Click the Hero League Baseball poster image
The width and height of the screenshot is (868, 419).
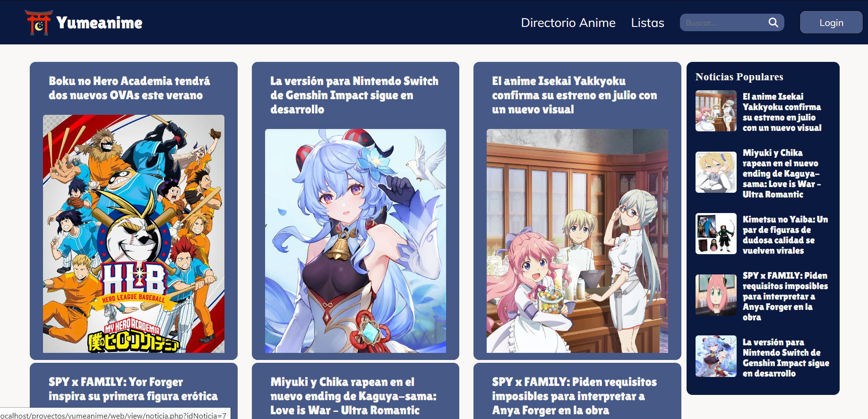pyautogui.click(x=134, y=234)
